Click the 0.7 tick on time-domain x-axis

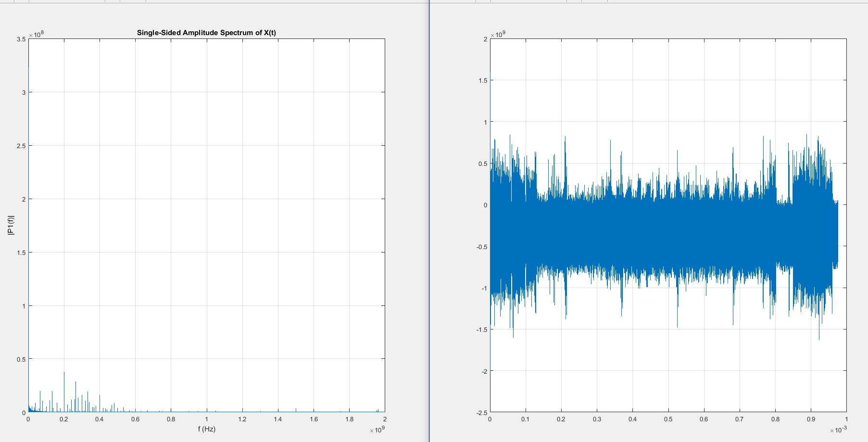click(740, 419)
